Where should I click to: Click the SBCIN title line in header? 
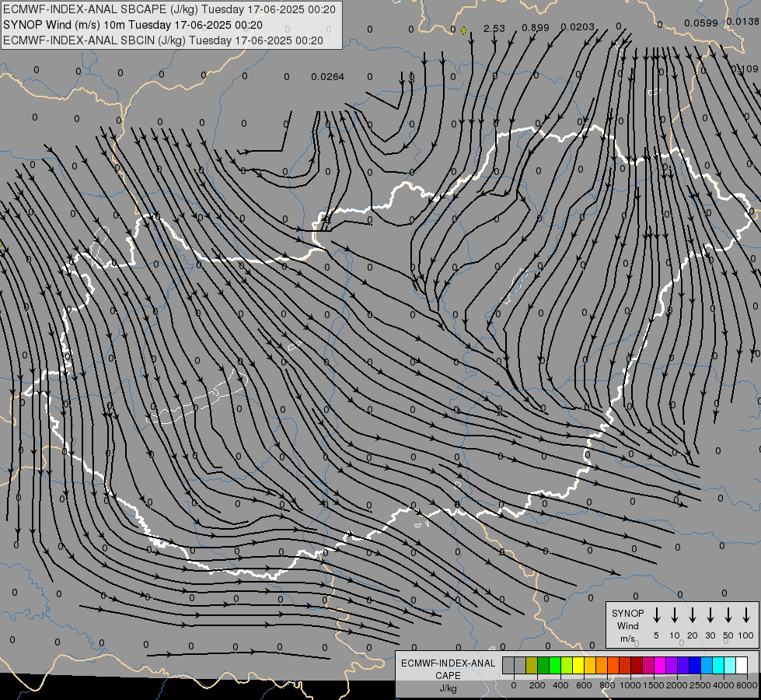click(162, 40)
